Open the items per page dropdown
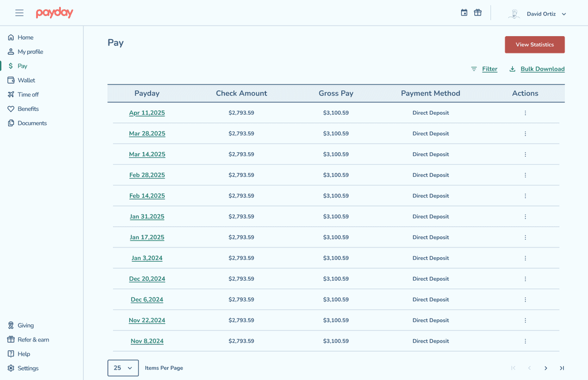Viewport: 588px width, 380px height. 123,368
